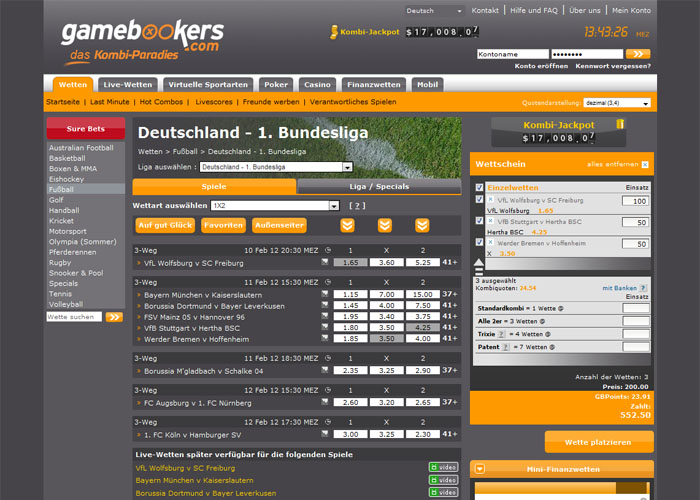This screenshot has width=700, height=500.
Task: Click the [ ? ] help link beside Wettart
Action: [x=357, y=206]
